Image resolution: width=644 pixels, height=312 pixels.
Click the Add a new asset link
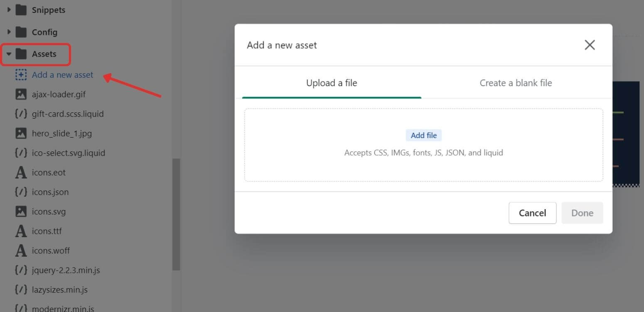pos(62,75)
